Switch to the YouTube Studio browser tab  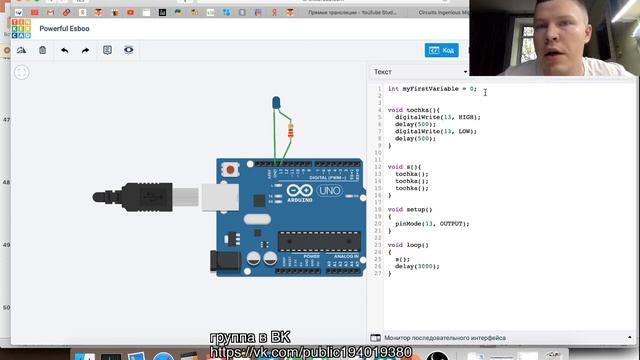352,13
